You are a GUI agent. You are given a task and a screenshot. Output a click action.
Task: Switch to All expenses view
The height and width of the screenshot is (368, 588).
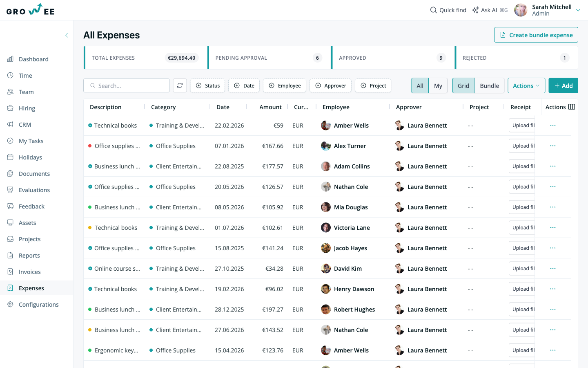point(420,85)
